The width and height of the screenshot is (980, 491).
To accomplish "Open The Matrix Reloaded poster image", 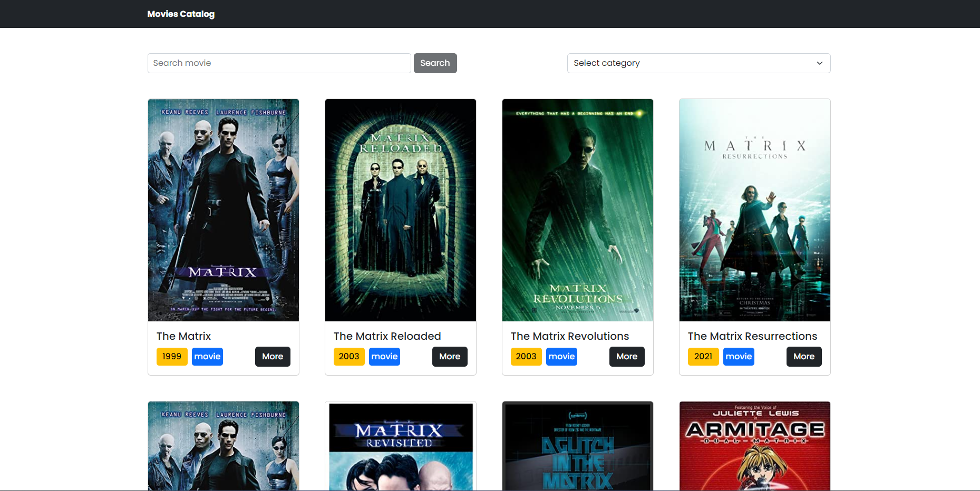I will coord(401,210).
